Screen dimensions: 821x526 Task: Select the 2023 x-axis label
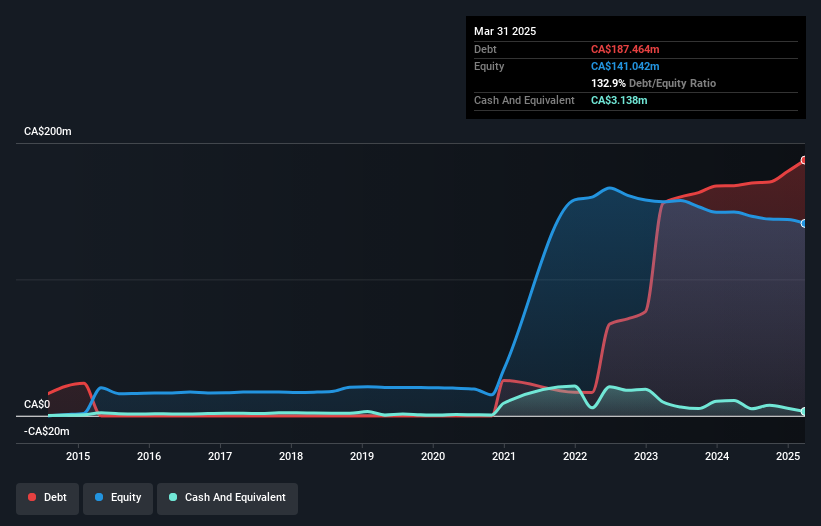click(646, 456)
